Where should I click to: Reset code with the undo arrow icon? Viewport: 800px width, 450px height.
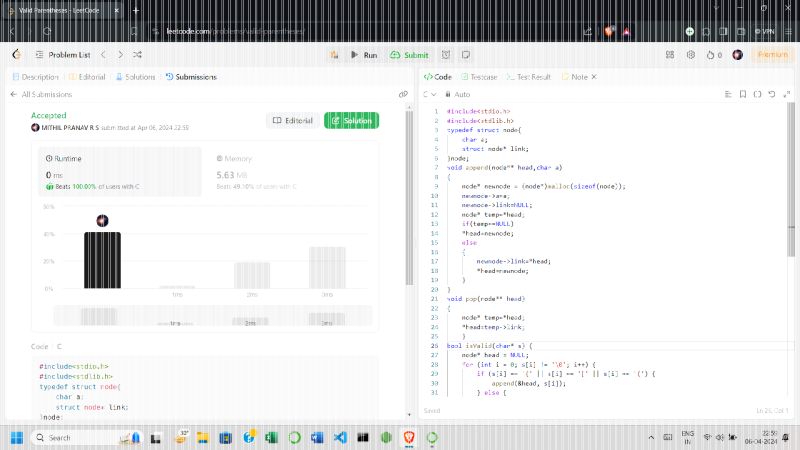(771, 93)
